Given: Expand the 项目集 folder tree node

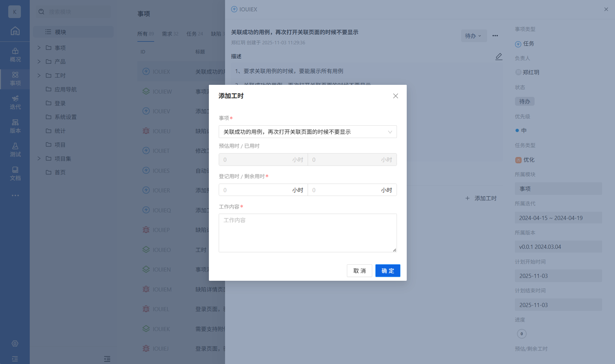Looking at the screenshot, I should 39,158.
